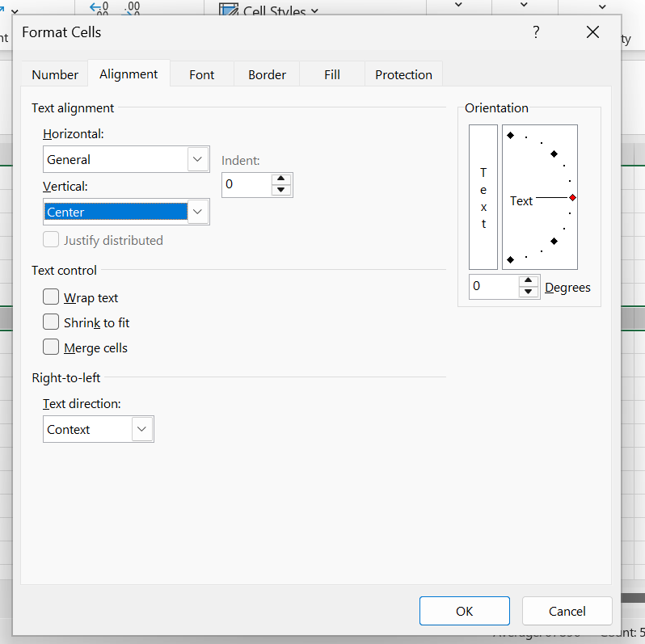Check the Merge cells option
This screenshot has width=645, height=644.
51,347
